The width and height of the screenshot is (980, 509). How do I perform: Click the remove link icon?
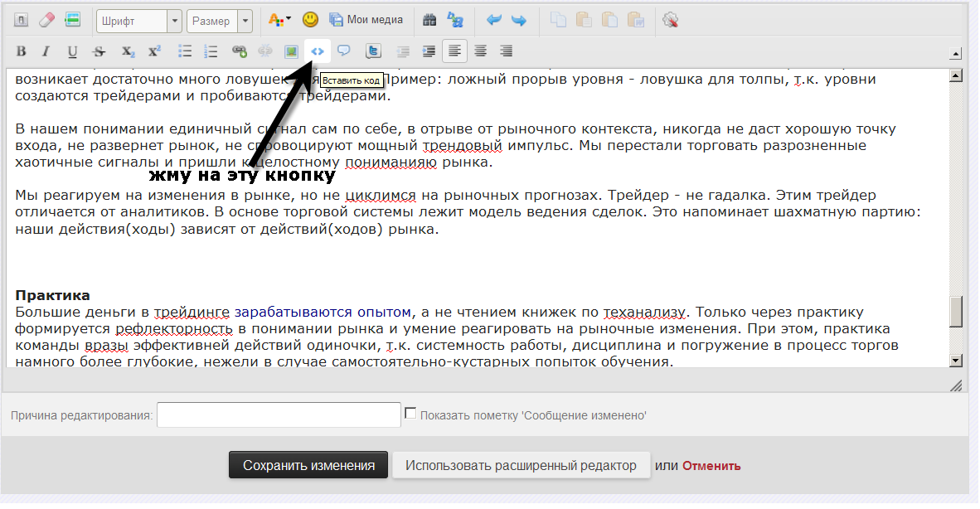click(265, 51)
